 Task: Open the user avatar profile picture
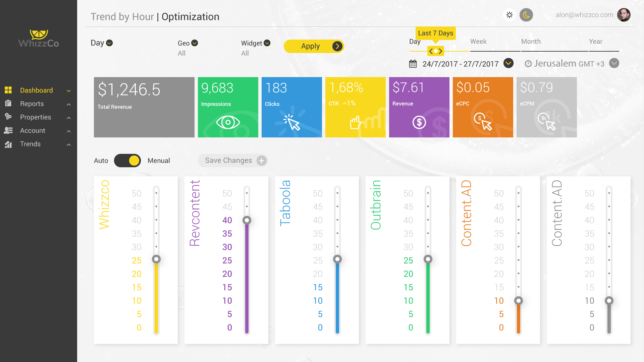[x=624, y=15]
